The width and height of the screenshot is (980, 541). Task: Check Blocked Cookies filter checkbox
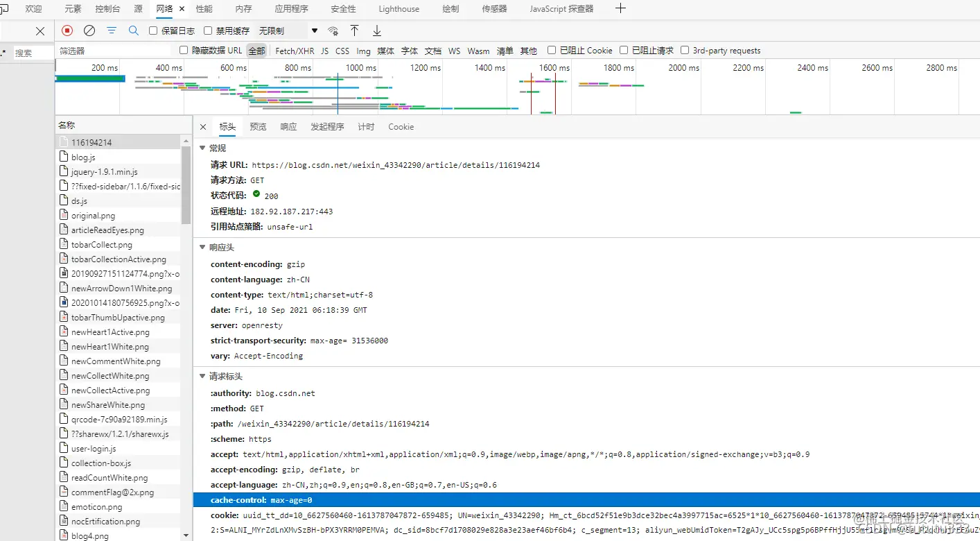point(552,50)
